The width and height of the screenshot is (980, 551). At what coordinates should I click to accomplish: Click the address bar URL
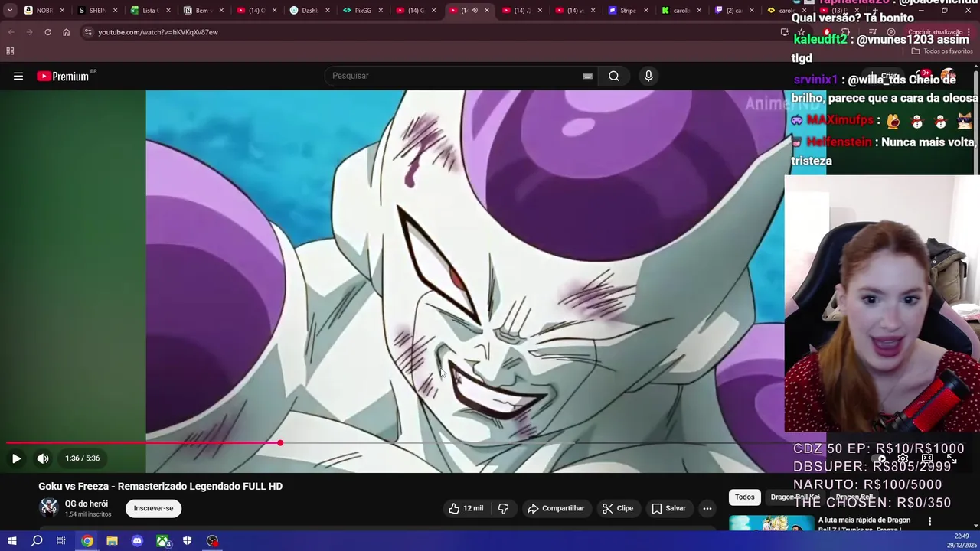(x=158, y=32)
